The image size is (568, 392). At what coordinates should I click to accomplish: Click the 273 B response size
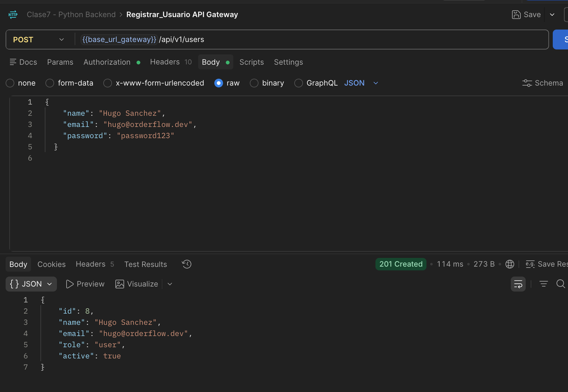tap(484, 264)
